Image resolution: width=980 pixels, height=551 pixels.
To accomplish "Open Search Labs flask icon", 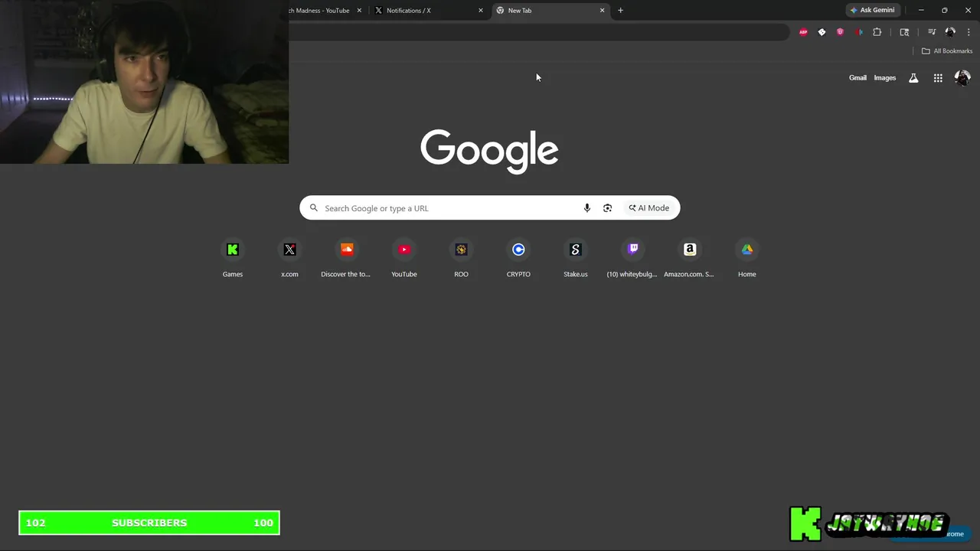I will pyautogui.click(x=913, y=78).
